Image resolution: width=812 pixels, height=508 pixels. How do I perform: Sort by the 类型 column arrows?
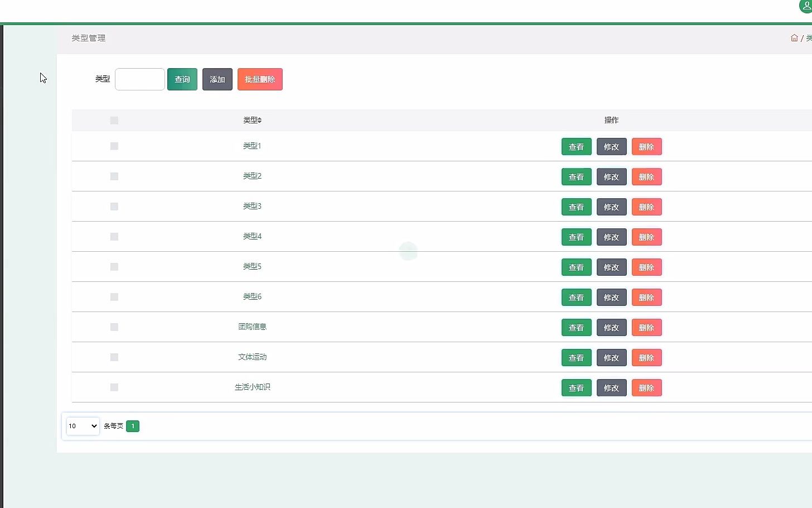pyautogui.click(x=259, y=120)
